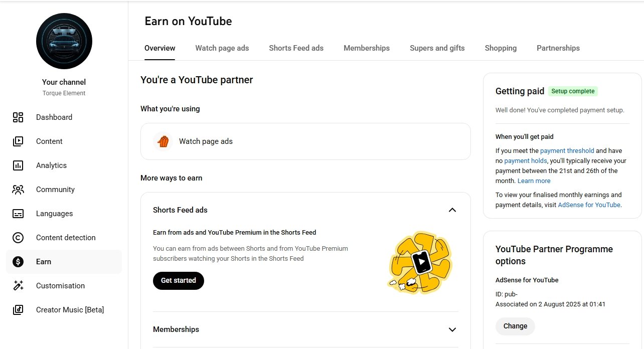Open the Dashboard icon in sidebar
Viewport: 644px width, 349px height.
[18, 117]
